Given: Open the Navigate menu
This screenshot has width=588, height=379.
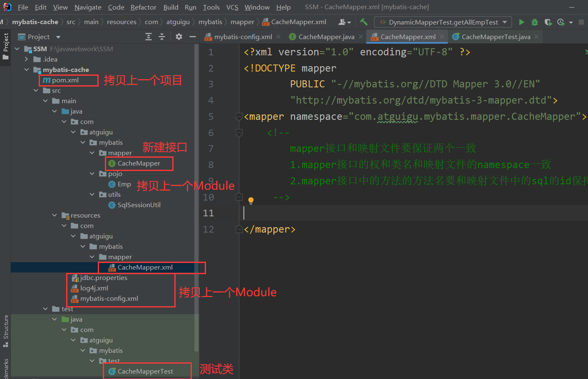Looking at the screenshot, I should (88, 7).
